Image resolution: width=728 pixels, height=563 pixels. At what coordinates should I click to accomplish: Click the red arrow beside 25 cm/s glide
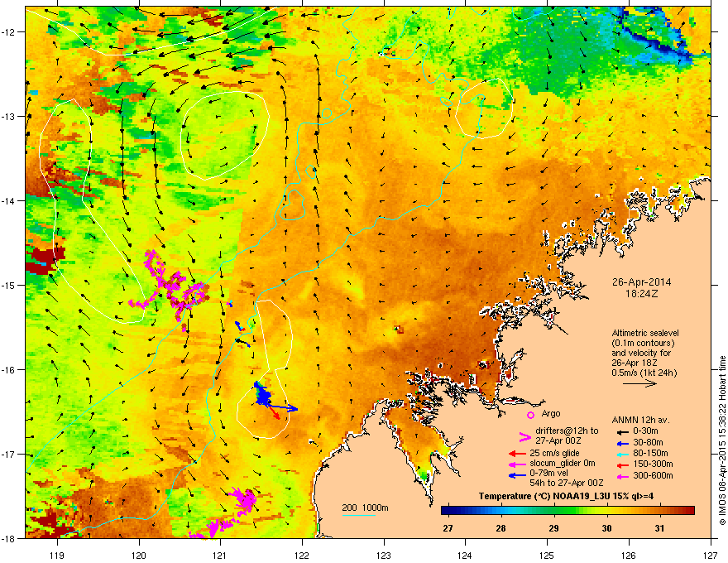pos(517,454)
